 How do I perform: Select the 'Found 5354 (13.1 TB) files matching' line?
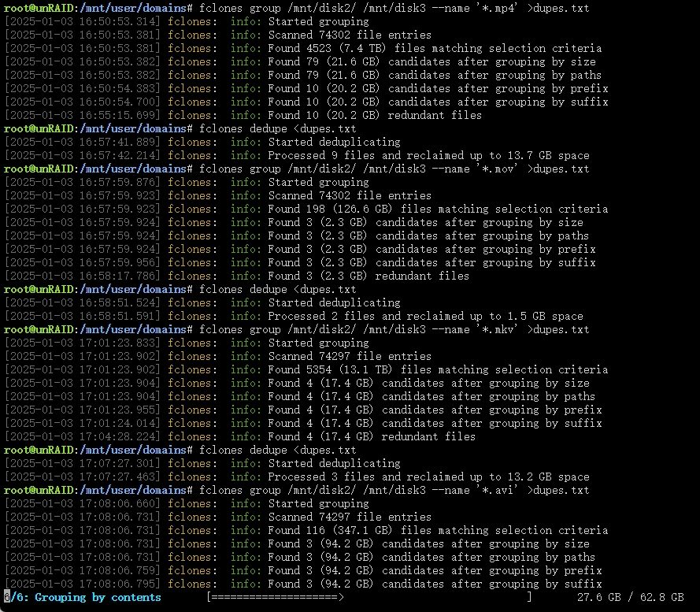(x=306, y=370)
